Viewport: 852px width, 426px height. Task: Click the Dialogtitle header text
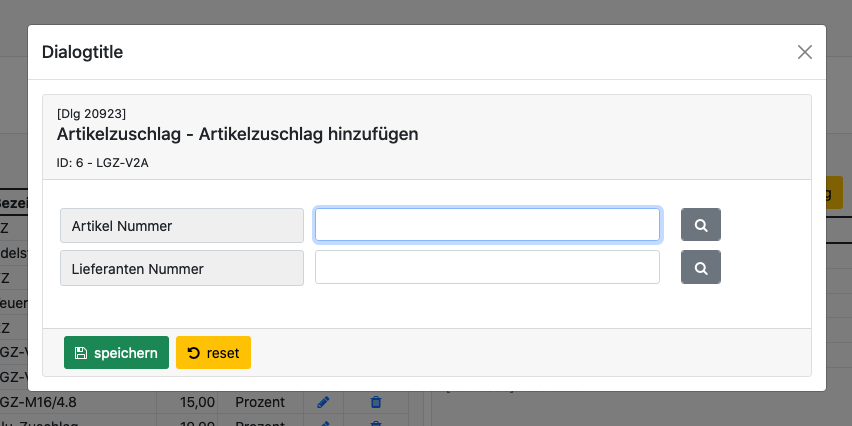82,52
